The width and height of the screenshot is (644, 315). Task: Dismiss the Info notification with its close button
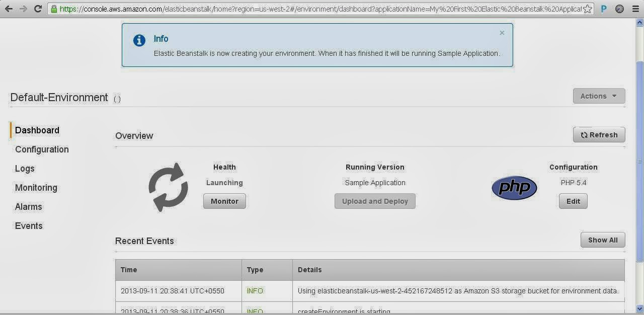point(502,32)
